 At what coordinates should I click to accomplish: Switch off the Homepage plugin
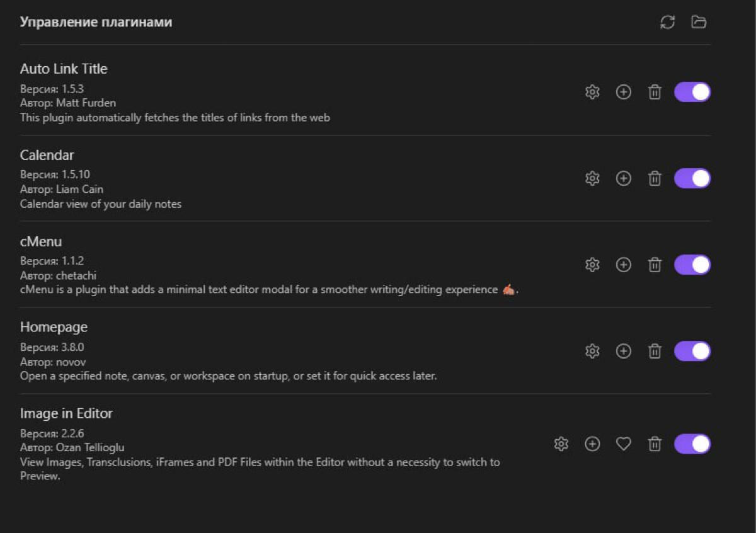[x=692, y=352]
